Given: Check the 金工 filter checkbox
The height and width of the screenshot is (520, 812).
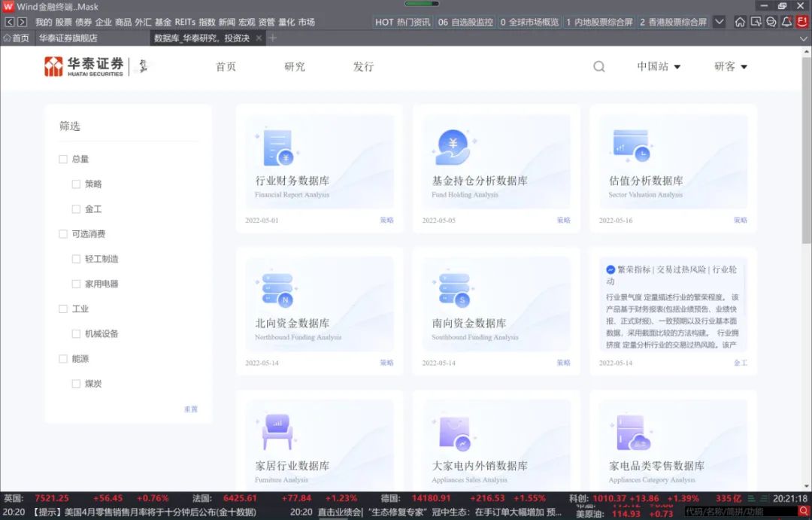Looking at the screenshot, I should 76,209.
